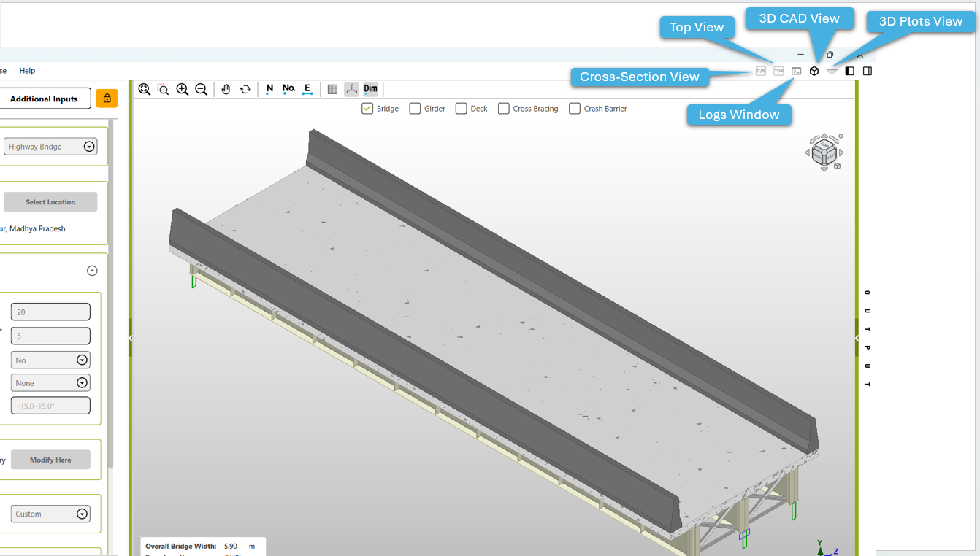Image resolution: width=980 pixels, height=556 pixels.
Task: Toggle the XYZ axis triad icon
Action: coord(352,89)
